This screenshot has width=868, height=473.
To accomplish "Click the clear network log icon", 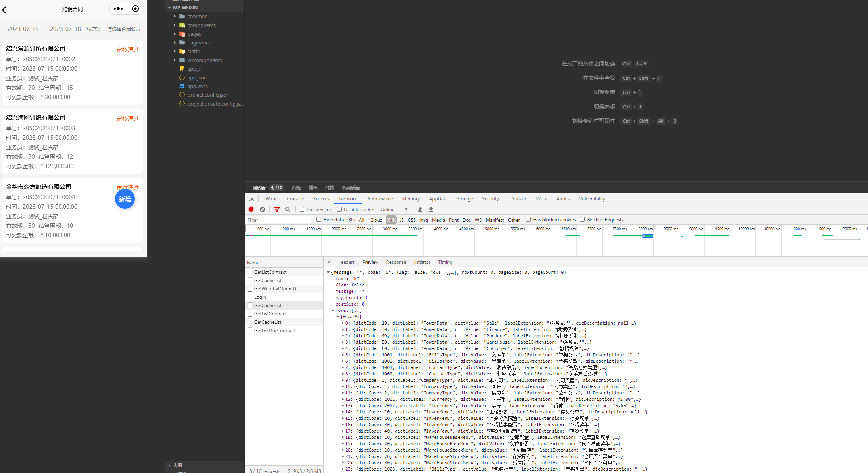I will pyautogui.click(x=262, y=209).
